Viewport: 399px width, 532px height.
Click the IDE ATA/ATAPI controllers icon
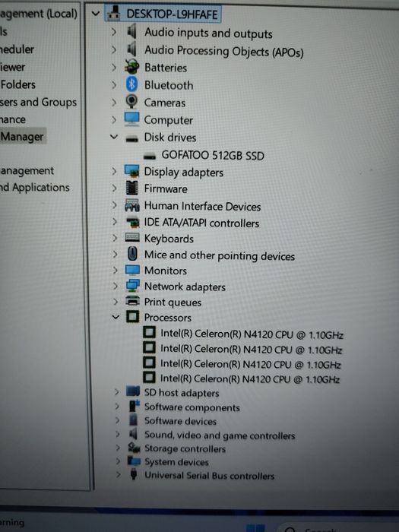pyautogui.click(x=133, y=222)
